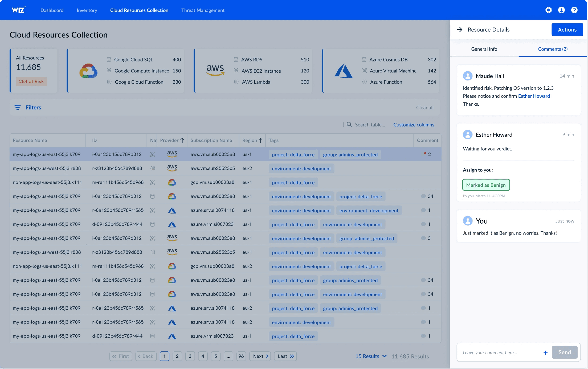Click plus icon in comment box
Image resolution: width=588 pixels, height=369 pixels.
click(545, 352)
